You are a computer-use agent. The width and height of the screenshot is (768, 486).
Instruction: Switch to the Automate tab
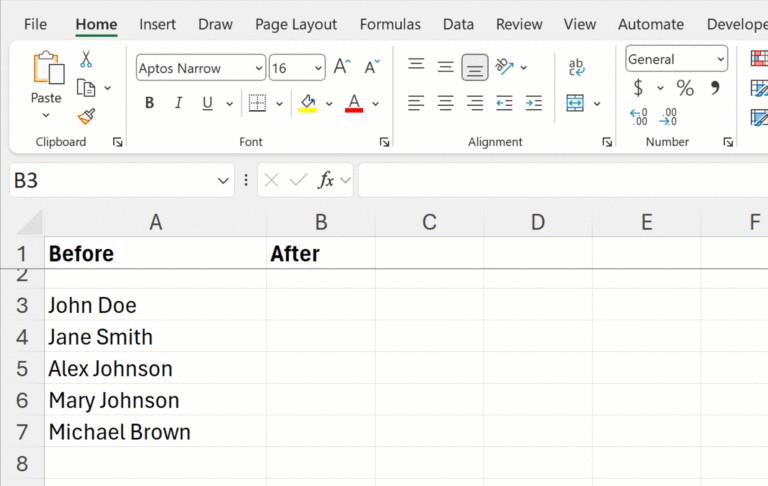click(x=650, y=24)
